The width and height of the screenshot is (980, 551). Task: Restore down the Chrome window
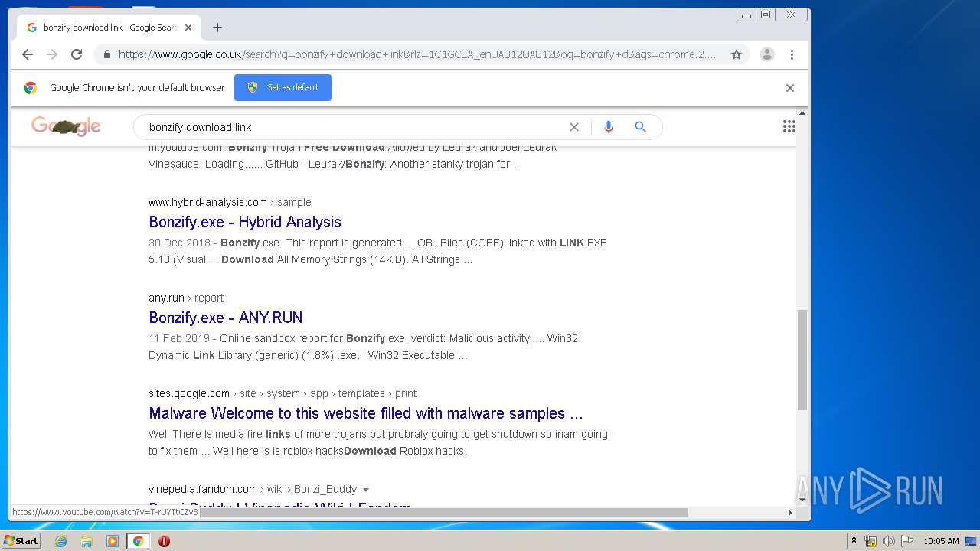765,15
